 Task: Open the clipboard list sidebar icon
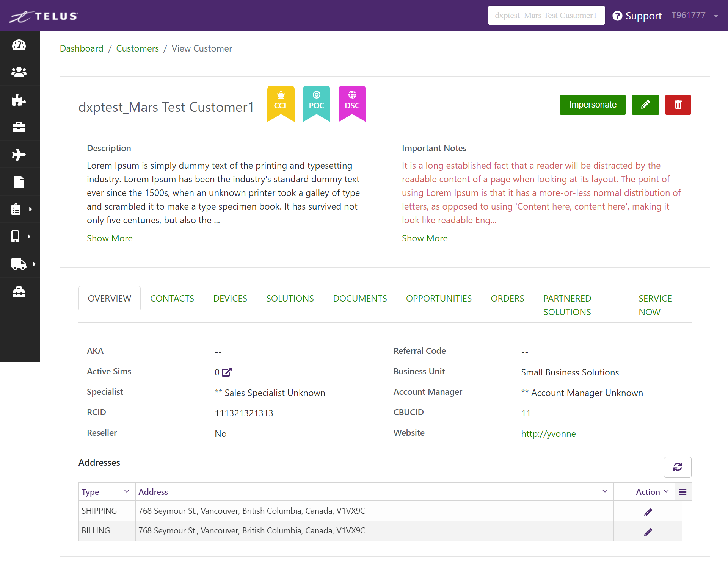[x=16, y=209]
